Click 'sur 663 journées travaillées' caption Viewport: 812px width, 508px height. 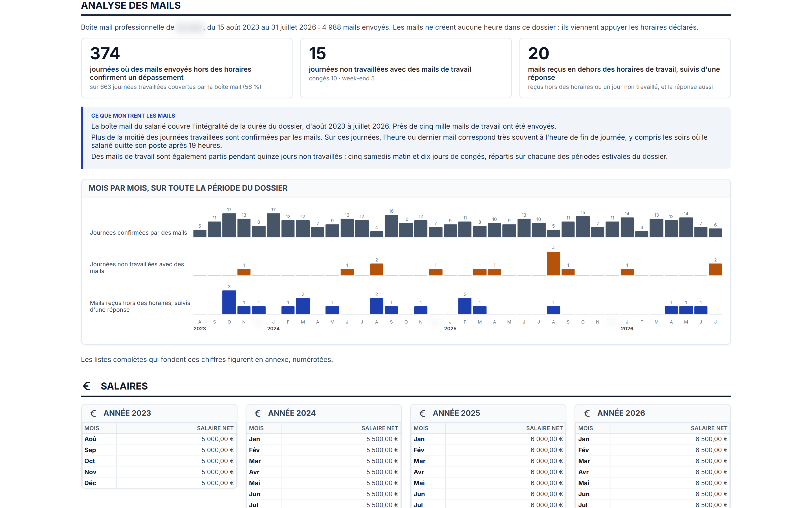pyautogui.click(x=175, y=87)
